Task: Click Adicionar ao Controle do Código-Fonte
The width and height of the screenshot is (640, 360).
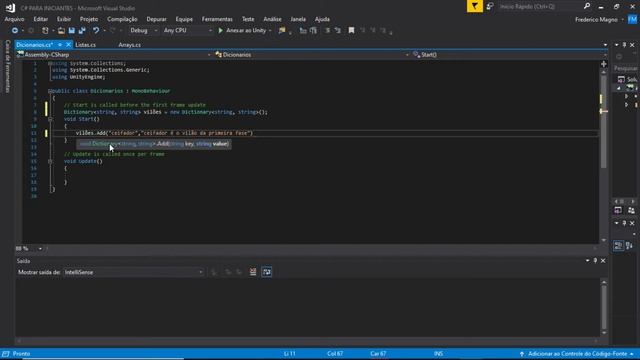Action: pyautogui.click(x=577, y=354)
